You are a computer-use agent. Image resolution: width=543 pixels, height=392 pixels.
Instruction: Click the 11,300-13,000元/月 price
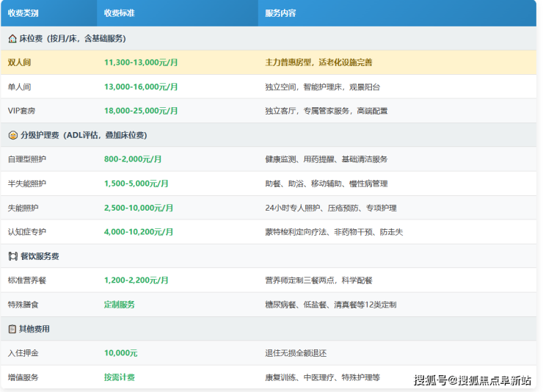click(x=141, y=62)
